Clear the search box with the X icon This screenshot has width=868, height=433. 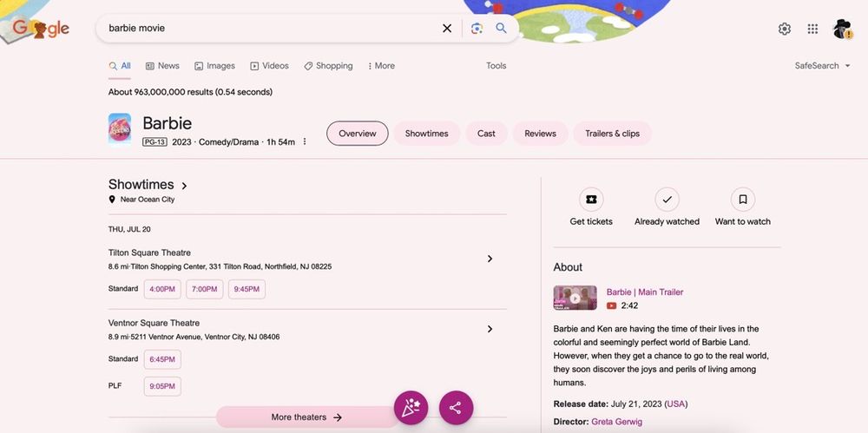point(447,29)
